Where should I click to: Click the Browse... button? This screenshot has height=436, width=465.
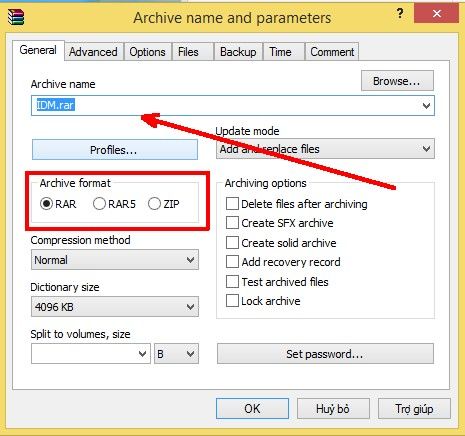[397, 81]
